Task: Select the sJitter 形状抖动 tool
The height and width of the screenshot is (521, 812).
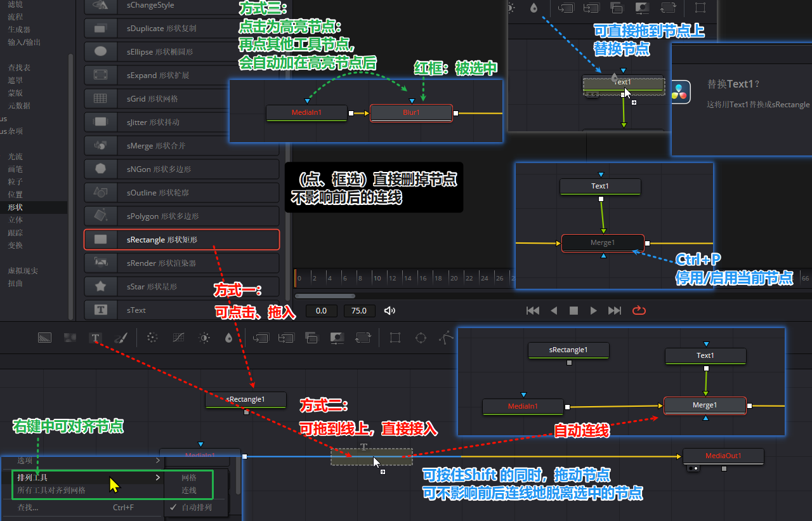Action: [181, 122]
